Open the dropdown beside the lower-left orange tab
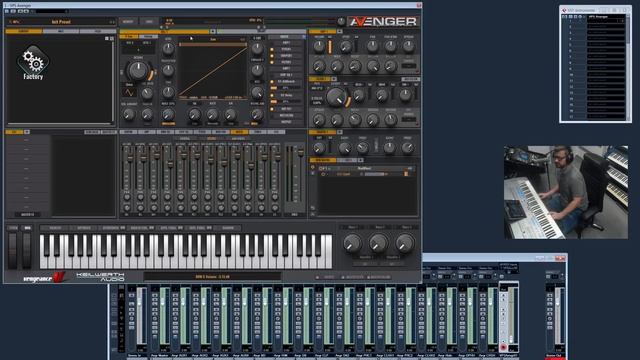The width and height of the screenshot is (640, 360). (27, 132)
